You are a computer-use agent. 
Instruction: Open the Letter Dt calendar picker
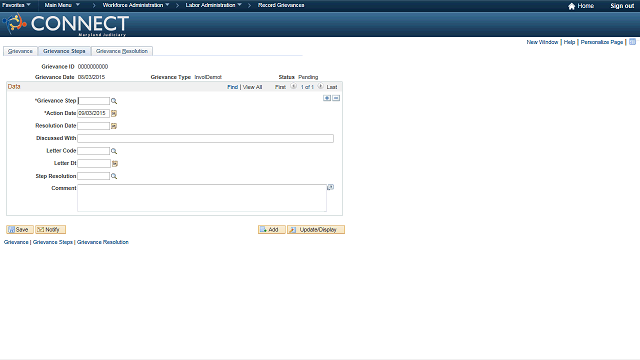[115, 164]
